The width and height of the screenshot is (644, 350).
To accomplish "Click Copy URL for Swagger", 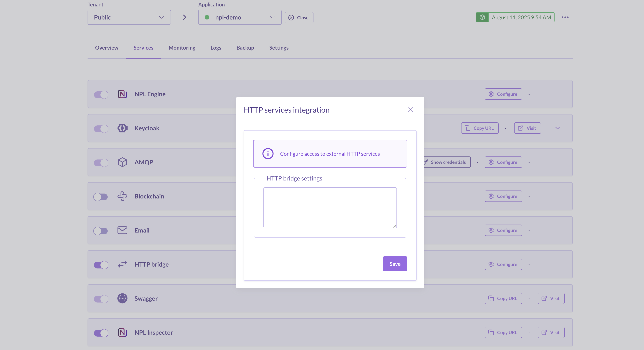I will pos(503,298).
